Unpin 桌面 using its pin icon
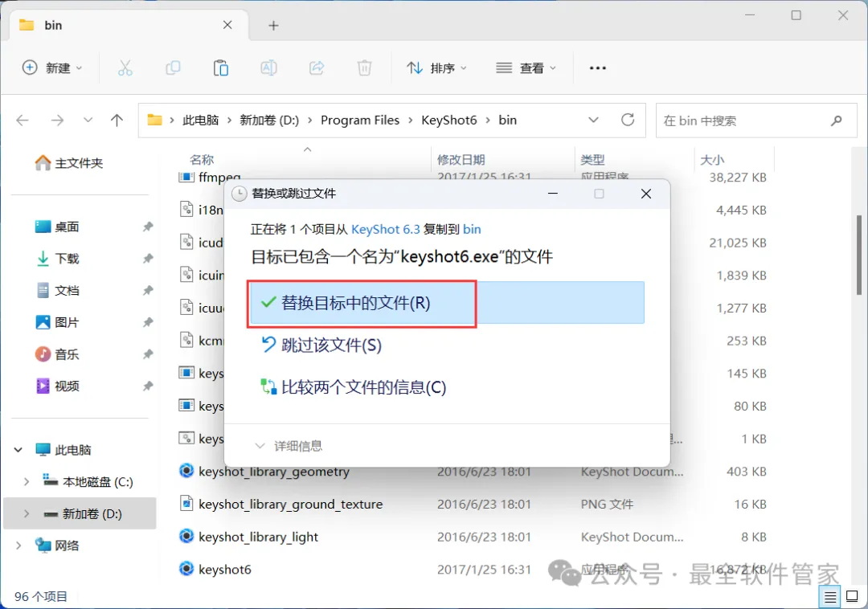The height and width of the screenshot is (609, 868). coord(147,227)
